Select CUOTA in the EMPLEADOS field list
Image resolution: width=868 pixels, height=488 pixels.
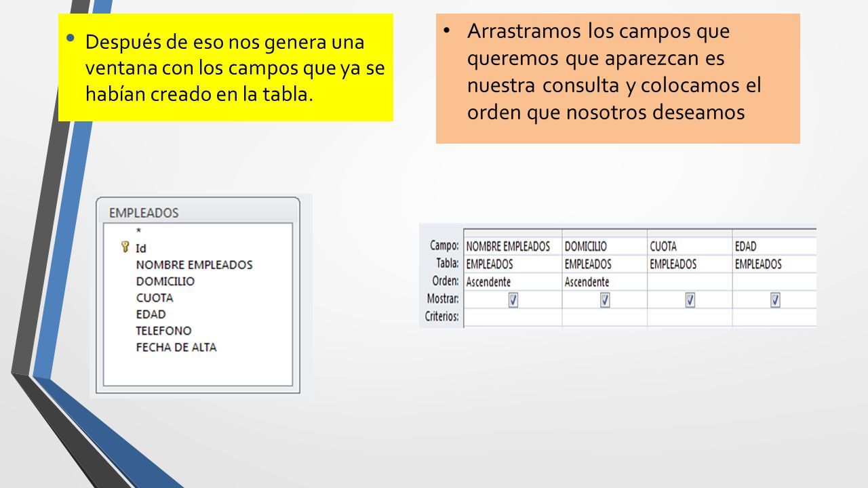pyautogui.click(x=155, y=298)
